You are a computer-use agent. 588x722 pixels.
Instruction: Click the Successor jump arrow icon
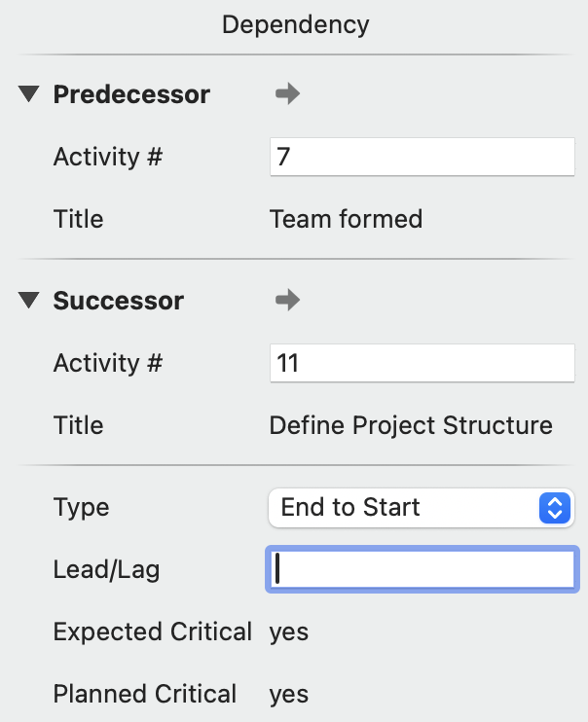click(x=287, y=301)
